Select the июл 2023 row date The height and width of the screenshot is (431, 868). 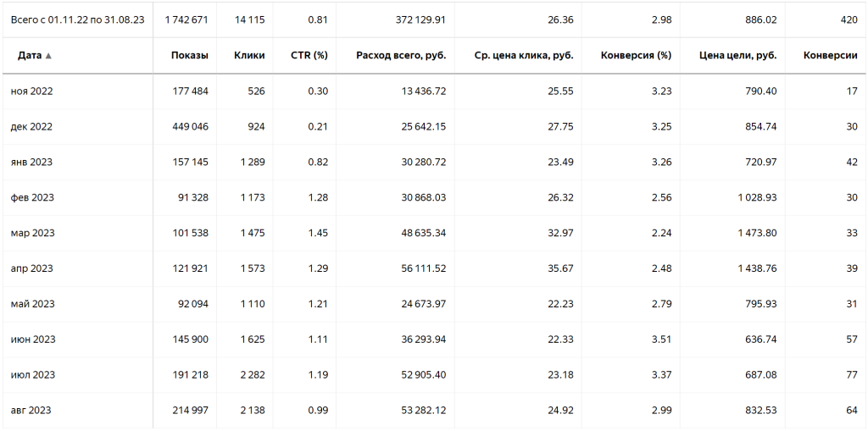coord(33,374)
